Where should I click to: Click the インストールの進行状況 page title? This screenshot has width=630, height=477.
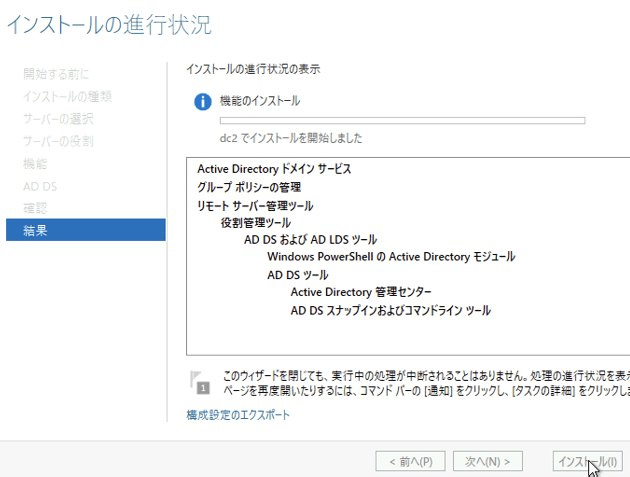coord(109,25)
